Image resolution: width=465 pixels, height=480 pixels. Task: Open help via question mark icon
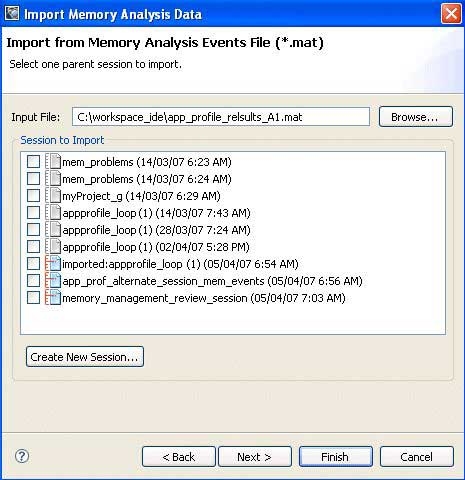[x=22, y=456]
